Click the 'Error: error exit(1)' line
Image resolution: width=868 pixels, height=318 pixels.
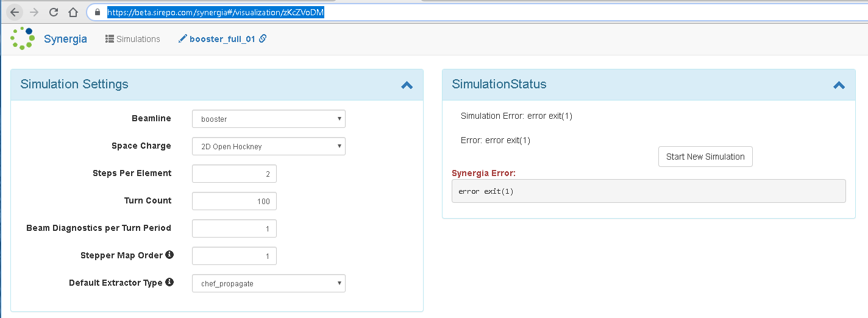pyautogui.click(x=496, y=140)
